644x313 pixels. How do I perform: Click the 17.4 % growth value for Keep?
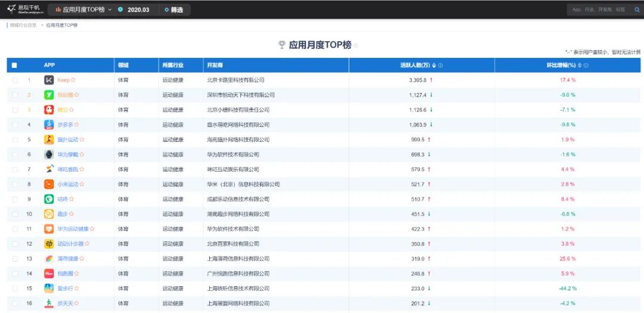click(x=568, y=80)
